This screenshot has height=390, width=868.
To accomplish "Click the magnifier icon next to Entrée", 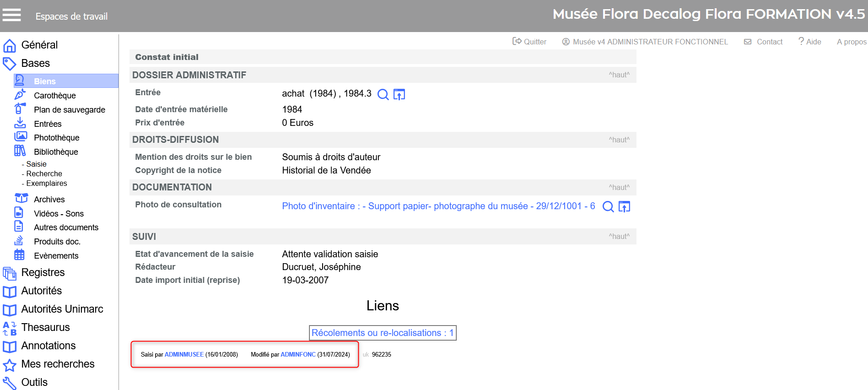I will point(383,94).
